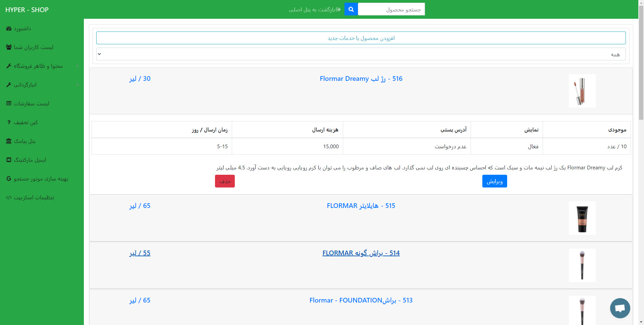Click the dashboard gauge icon in sidebar
This screenshot has width=644, height=325.
click(9, 29)
